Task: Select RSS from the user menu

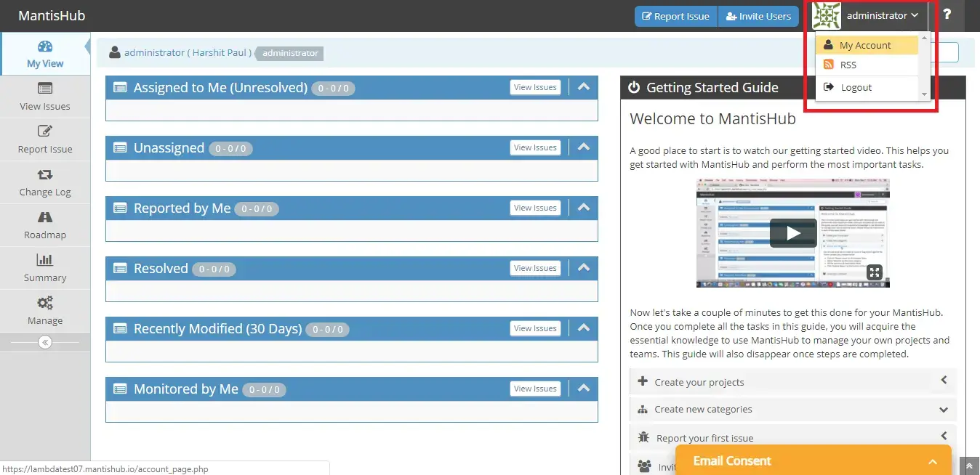Action: (x=848, y=65)
